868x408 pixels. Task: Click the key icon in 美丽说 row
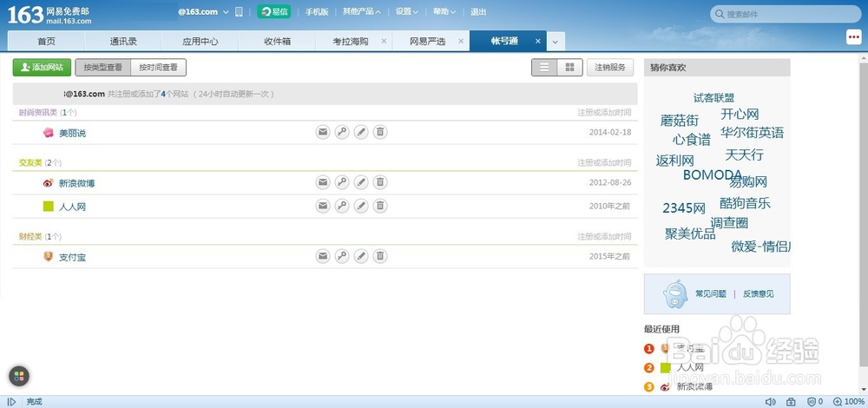pyautogui.click(x=342, y=132)
